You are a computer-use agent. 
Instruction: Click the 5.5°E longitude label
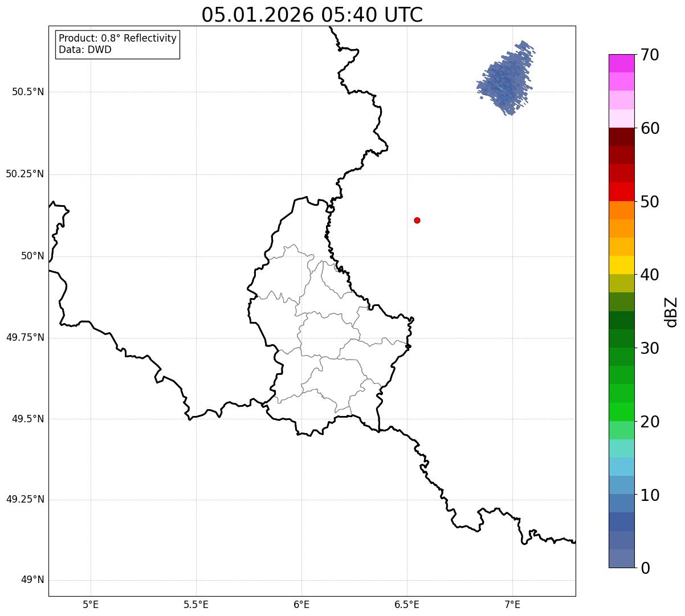(196, 604)
